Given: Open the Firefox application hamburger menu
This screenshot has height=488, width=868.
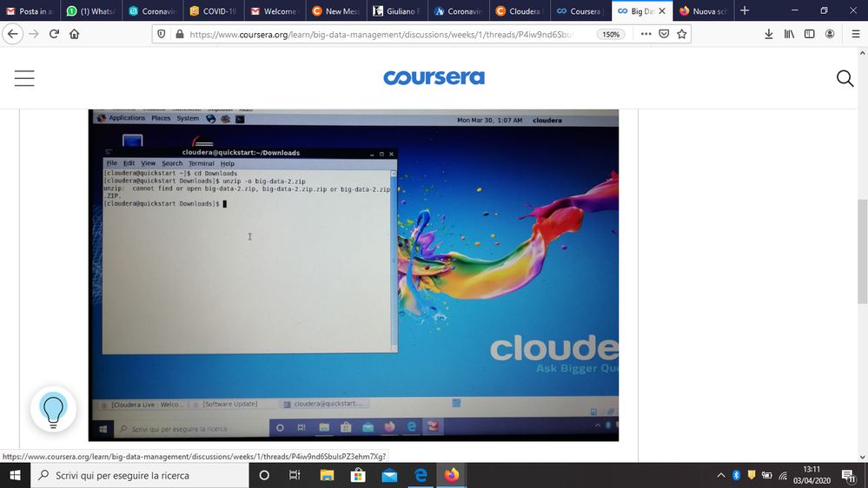Looking at the screenshot, I should 855,34.
